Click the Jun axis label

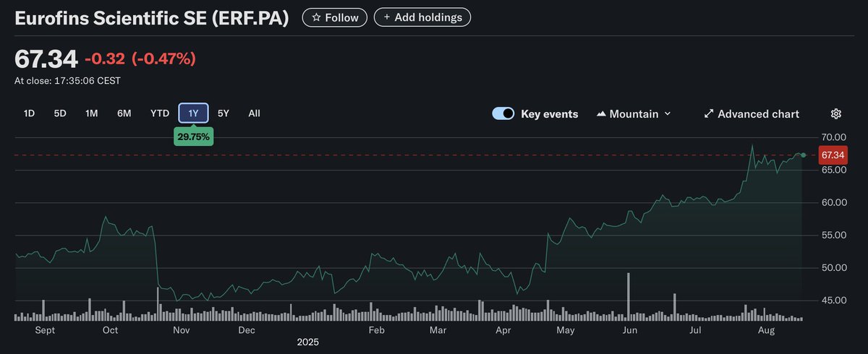click(x=630, y=330)
